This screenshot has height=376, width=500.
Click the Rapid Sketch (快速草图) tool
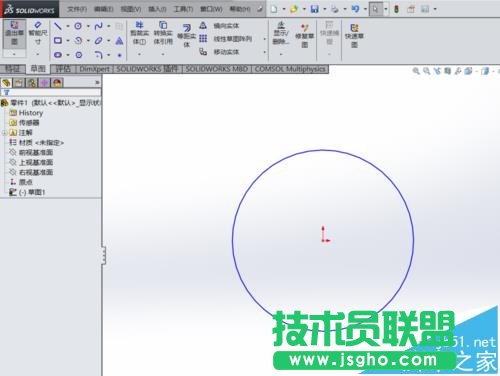354,35
